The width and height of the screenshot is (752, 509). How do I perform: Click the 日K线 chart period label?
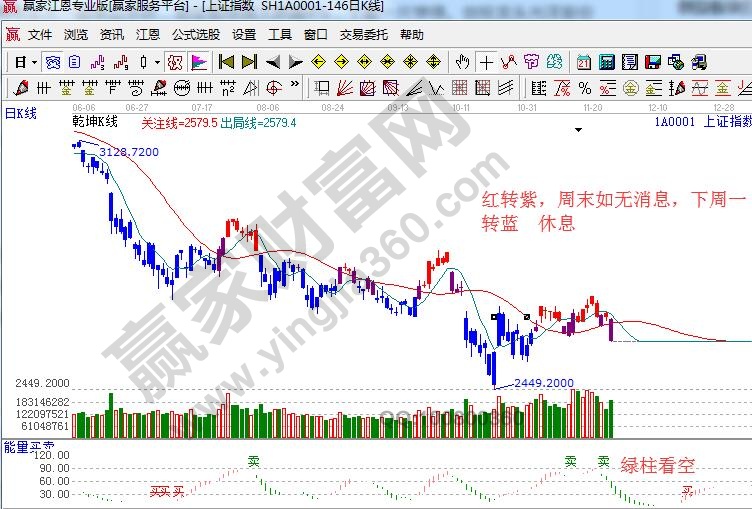pos(22,113)
